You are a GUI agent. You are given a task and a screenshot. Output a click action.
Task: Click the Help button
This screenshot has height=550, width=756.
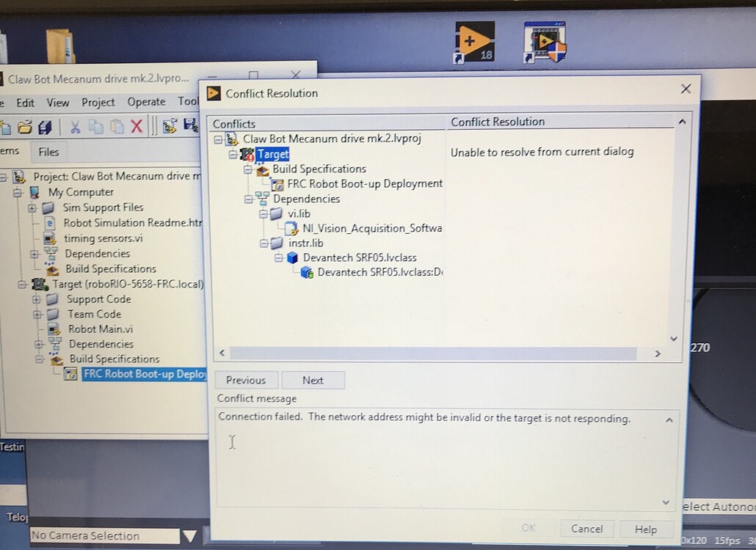point(646,529)
